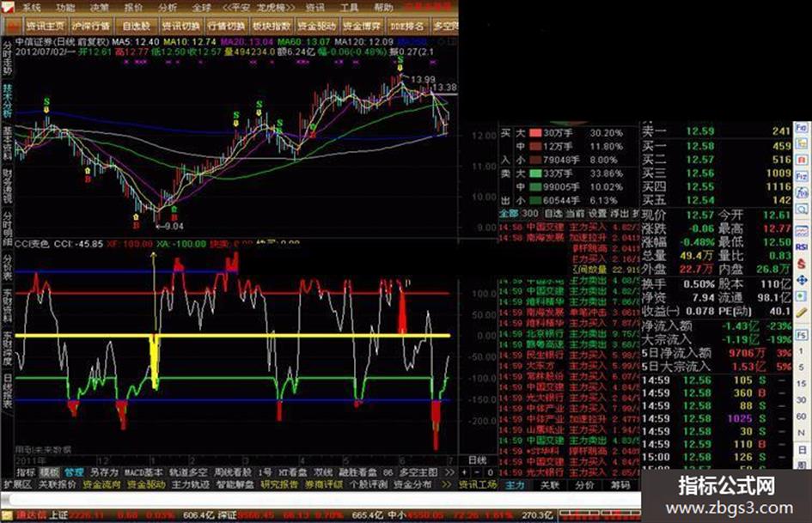This screenshot has height=523, width=812.
Task: Click the 沪深行情 toolbar button
Action: [91, 26]
